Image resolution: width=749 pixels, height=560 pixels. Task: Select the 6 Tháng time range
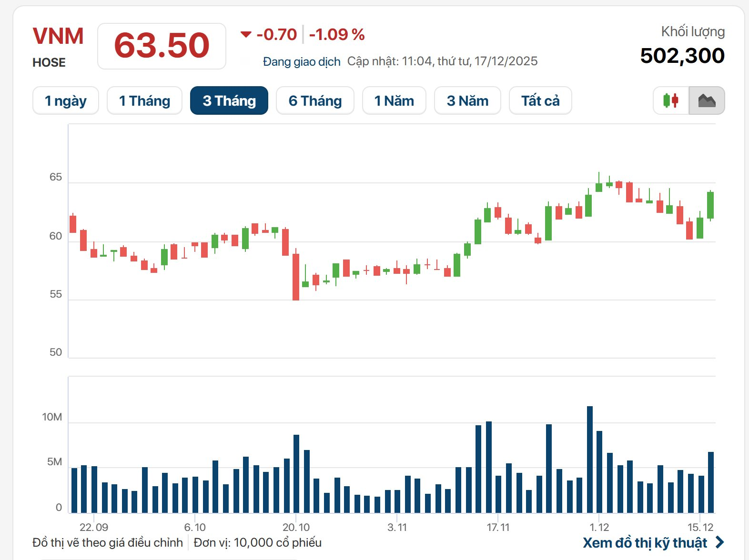[315, 100]
